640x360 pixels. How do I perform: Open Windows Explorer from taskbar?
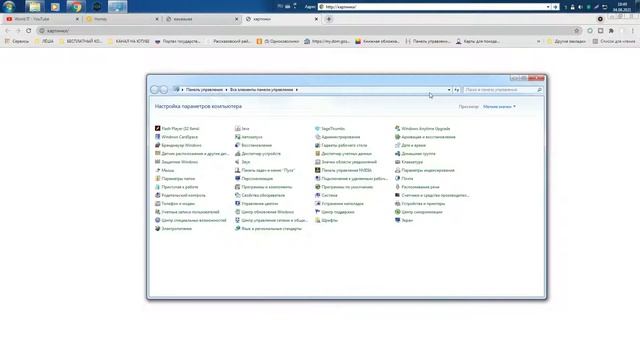tap(34, 7)
